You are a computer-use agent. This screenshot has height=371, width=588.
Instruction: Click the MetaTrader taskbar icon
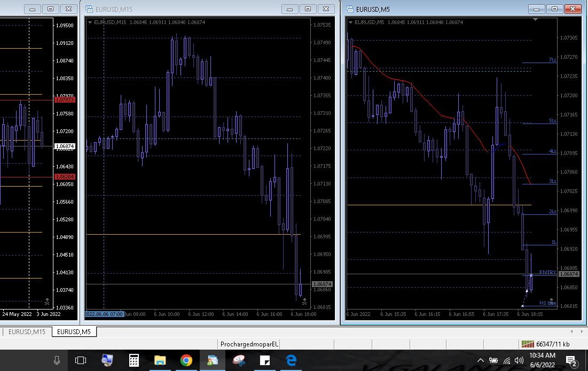213,360
